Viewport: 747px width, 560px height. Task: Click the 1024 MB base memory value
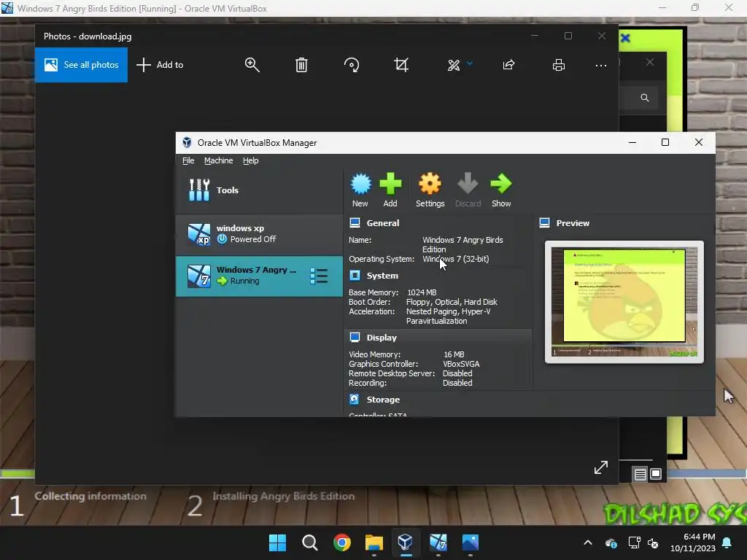pyautogui.click(x=422, y=292)
